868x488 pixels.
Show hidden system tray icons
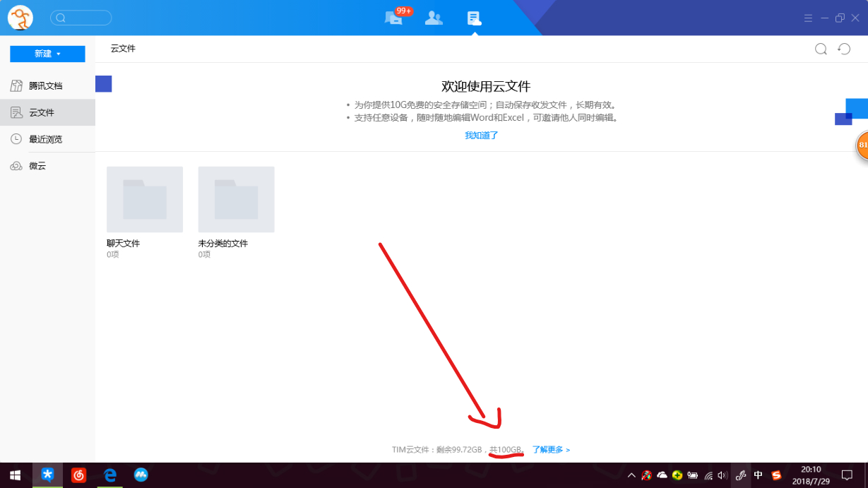pyautogui.click(x=631, y=475)
